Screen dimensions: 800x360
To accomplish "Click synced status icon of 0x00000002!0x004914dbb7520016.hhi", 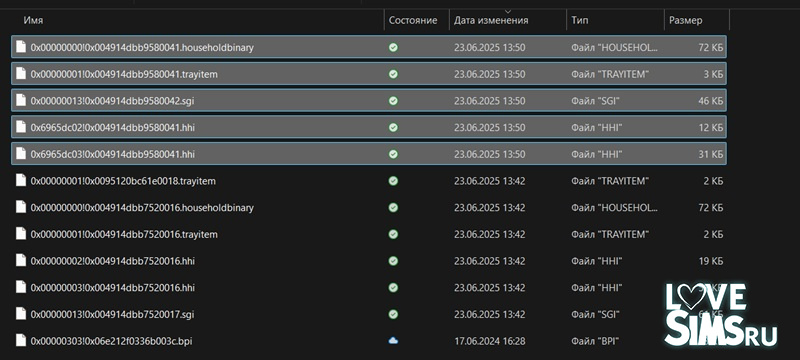I will point(393,261).
